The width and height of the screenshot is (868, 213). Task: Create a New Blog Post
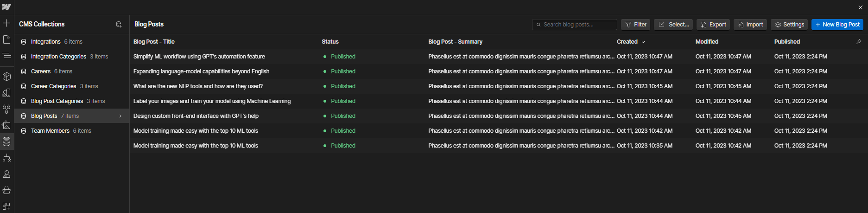837,25
